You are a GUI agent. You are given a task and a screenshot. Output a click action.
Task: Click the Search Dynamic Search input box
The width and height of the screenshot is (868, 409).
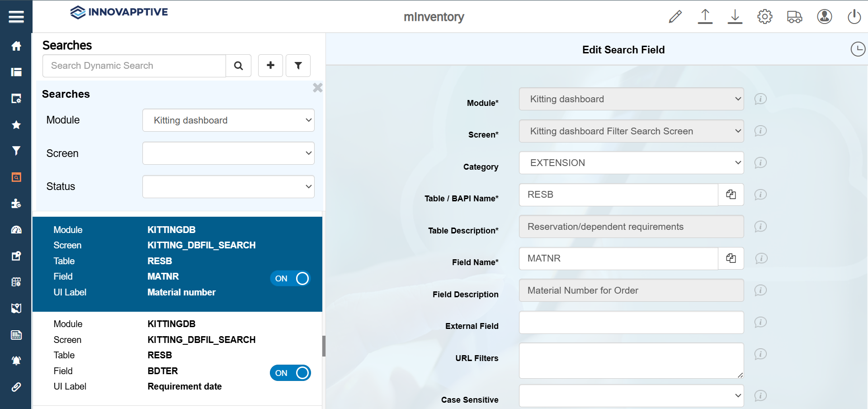134,66
